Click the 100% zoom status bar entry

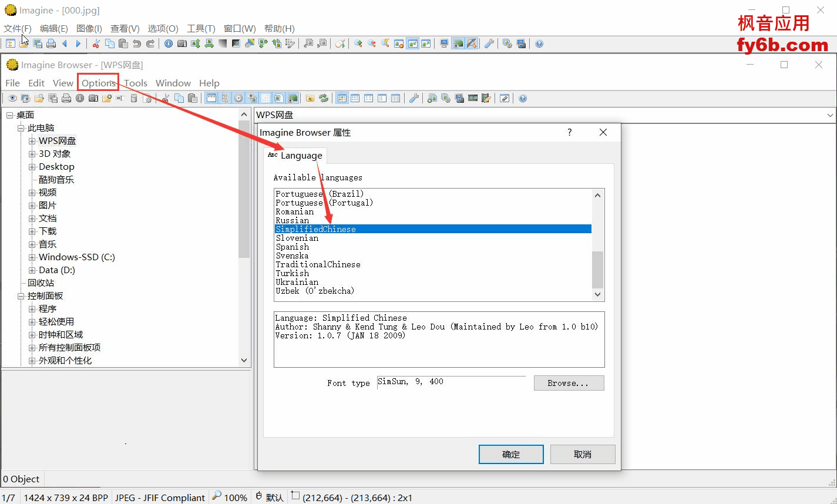click(230, 497)
